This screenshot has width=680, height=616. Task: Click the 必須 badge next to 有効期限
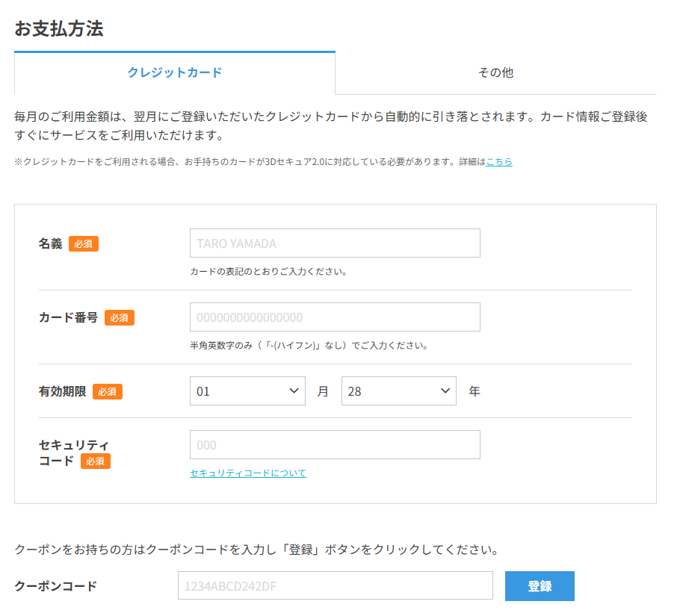(x=108, y=391)
